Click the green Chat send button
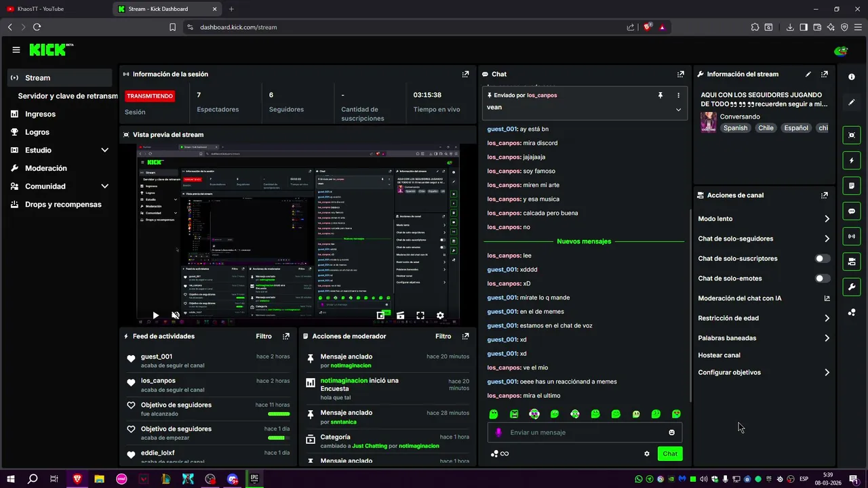The height and width of the screenshot is (488, 868). 670,454
